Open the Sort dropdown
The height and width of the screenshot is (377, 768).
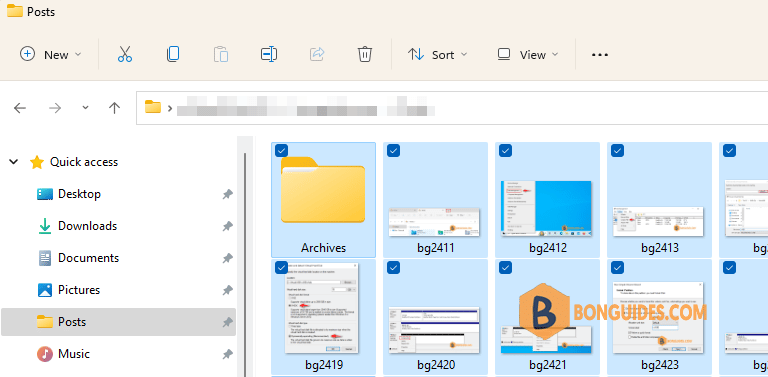[x=437, y=54]
